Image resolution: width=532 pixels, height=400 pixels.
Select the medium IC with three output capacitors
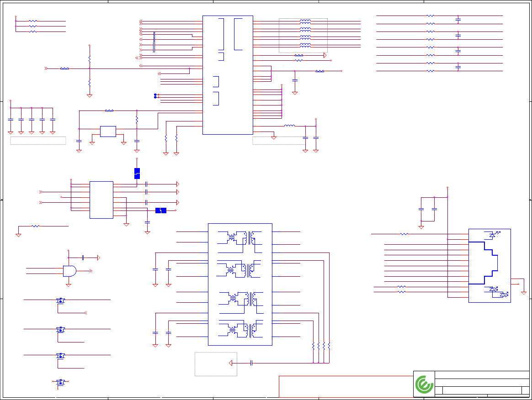[x=101, y=200]
